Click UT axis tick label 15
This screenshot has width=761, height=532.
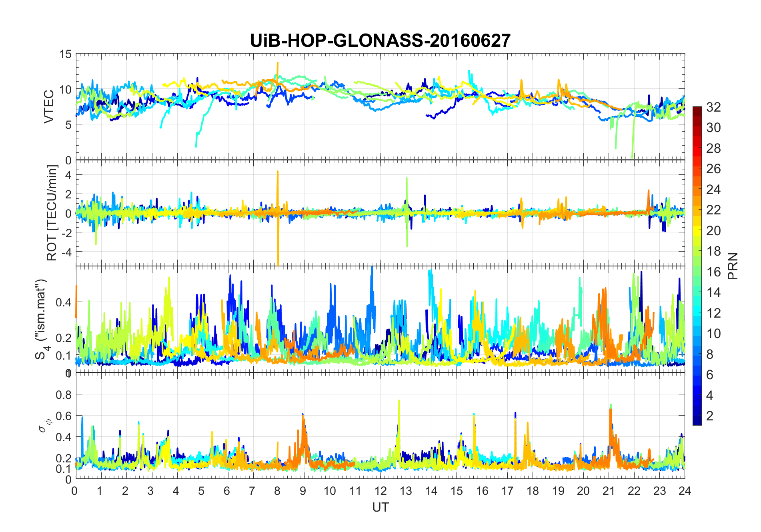click(457, 491)
